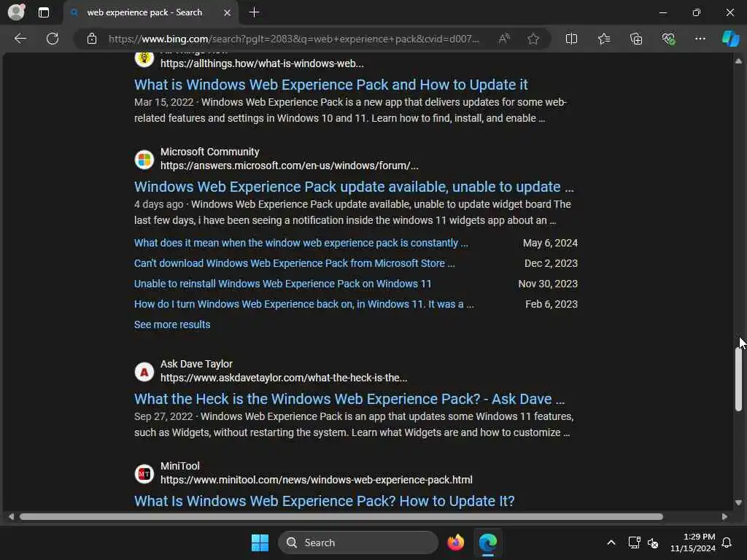Click the 'May 6, 2024' date
Screen dimensions: 747x560
click(x=550, y=243)
